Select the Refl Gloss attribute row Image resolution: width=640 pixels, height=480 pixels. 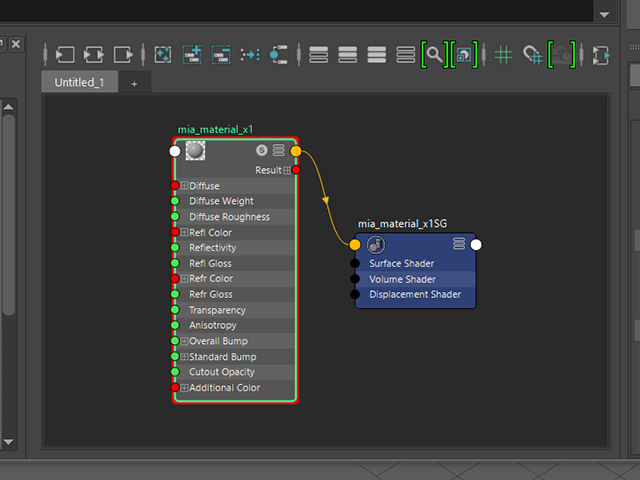(235, 263)
